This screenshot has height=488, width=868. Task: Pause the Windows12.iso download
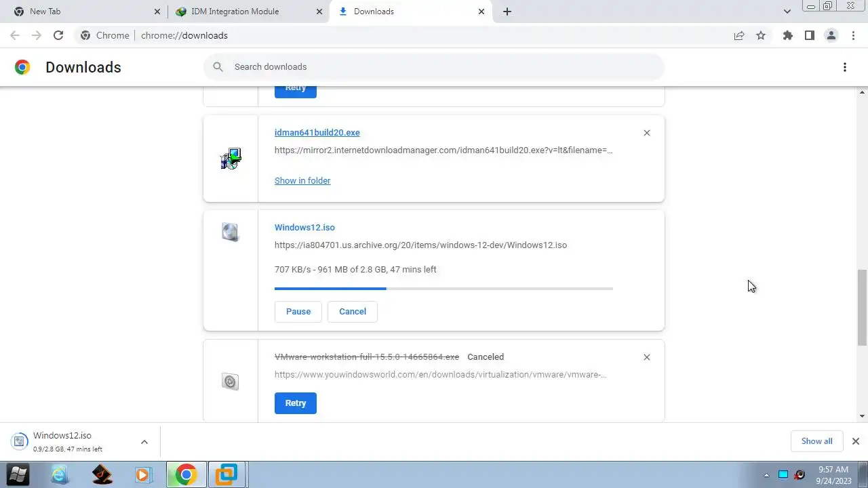click(298, 312)
